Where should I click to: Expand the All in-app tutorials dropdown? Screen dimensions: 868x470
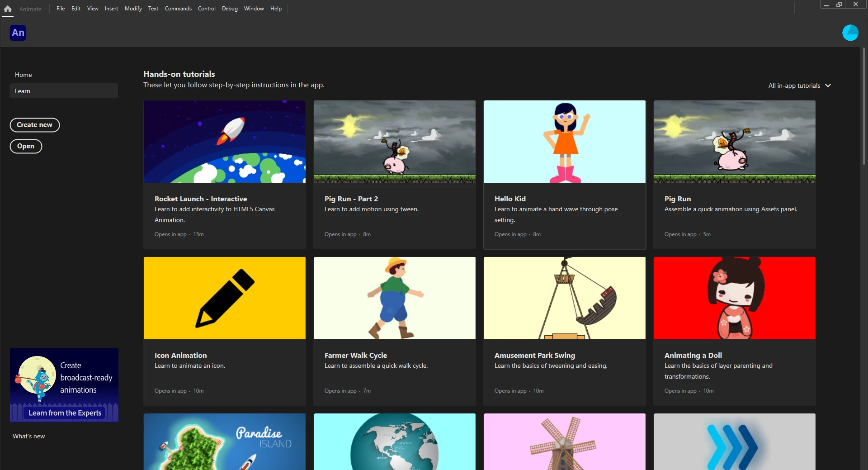[799, 85]
